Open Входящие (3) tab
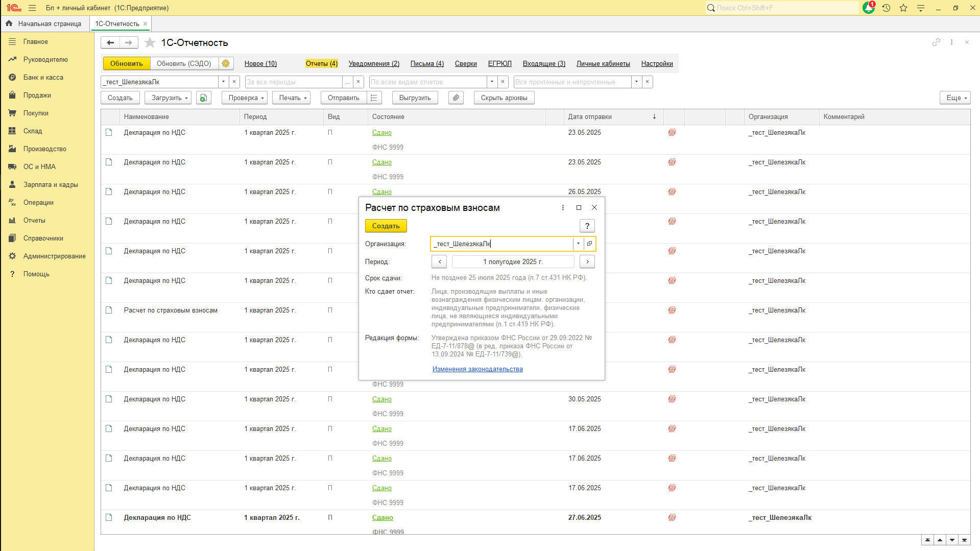Screen dimensions: 980x551 coord(544,63)
